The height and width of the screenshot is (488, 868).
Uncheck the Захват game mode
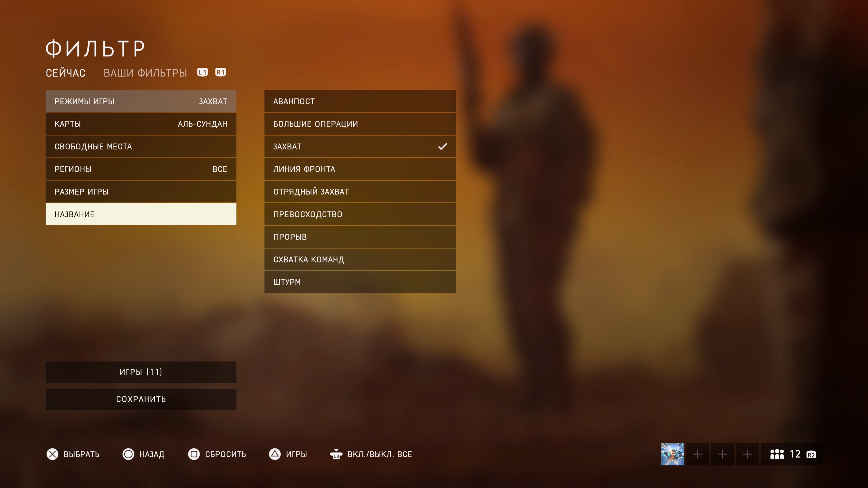click(x=360, y=146)
